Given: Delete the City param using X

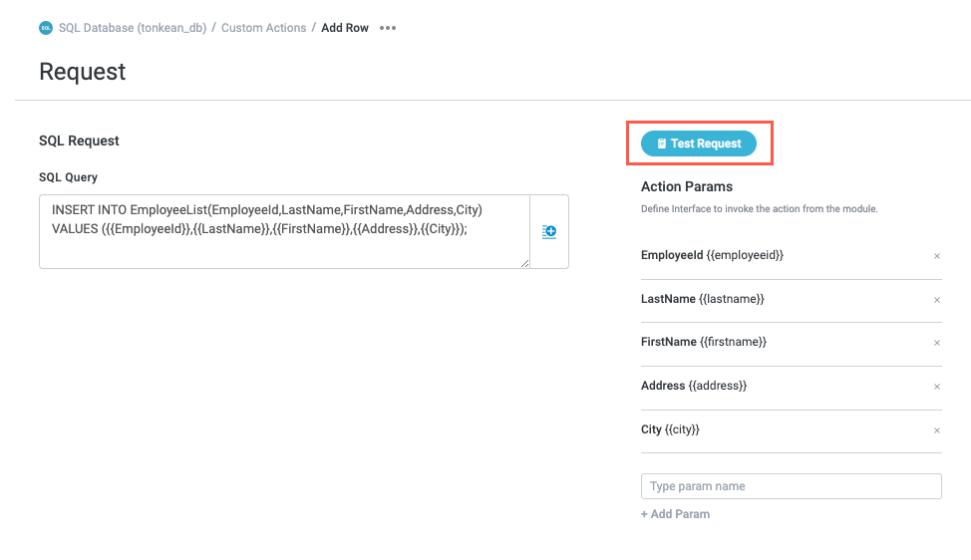Looking at the screenshot, I should tap(936, 430).
